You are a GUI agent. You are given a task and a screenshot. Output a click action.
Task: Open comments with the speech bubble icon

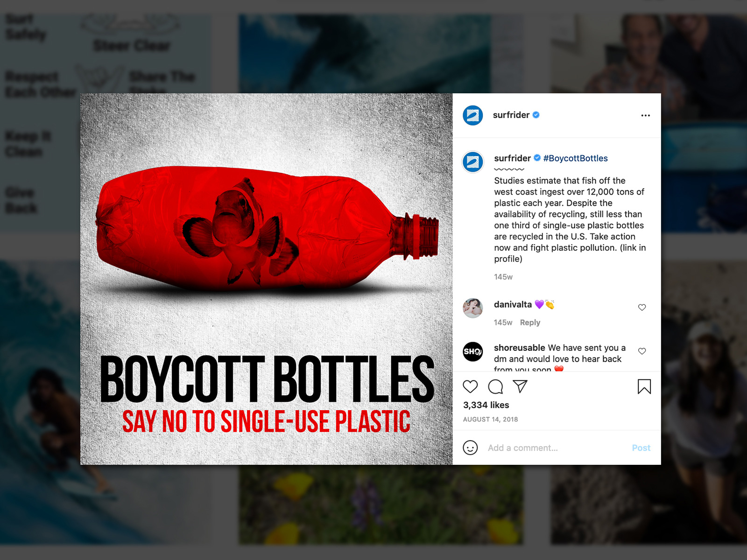(495, 386)
